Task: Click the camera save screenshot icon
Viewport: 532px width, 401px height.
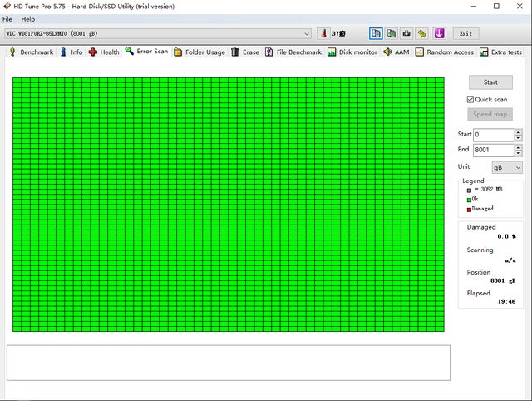Action: click(x=406, y=33)
